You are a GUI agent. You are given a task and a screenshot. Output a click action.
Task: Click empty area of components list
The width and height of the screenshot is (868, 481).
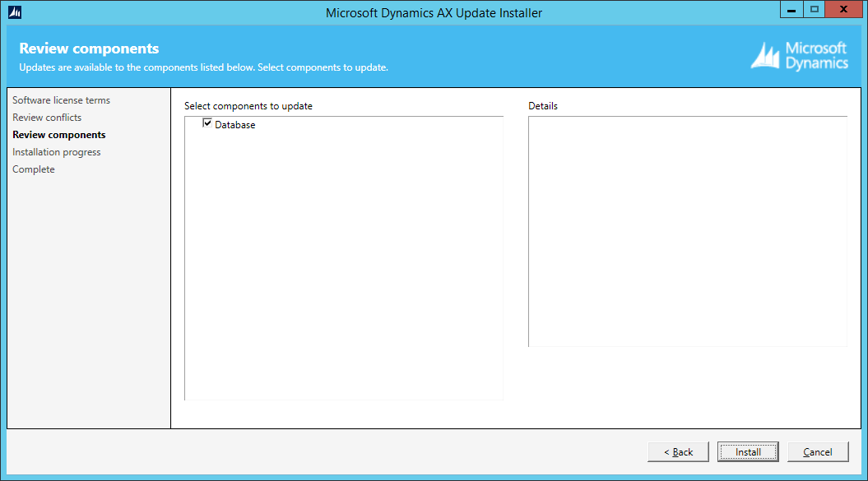[343, 263]
